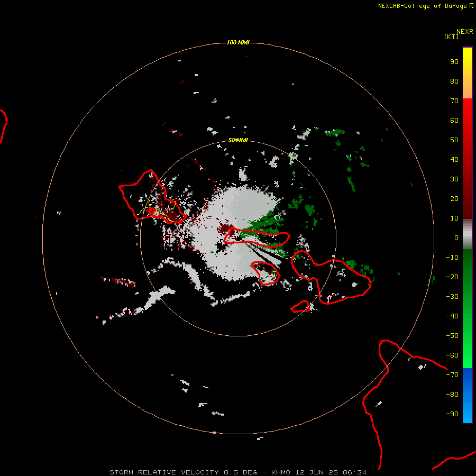Click the -90 knot scale label
476x476 pixels.
coord(452,414)
